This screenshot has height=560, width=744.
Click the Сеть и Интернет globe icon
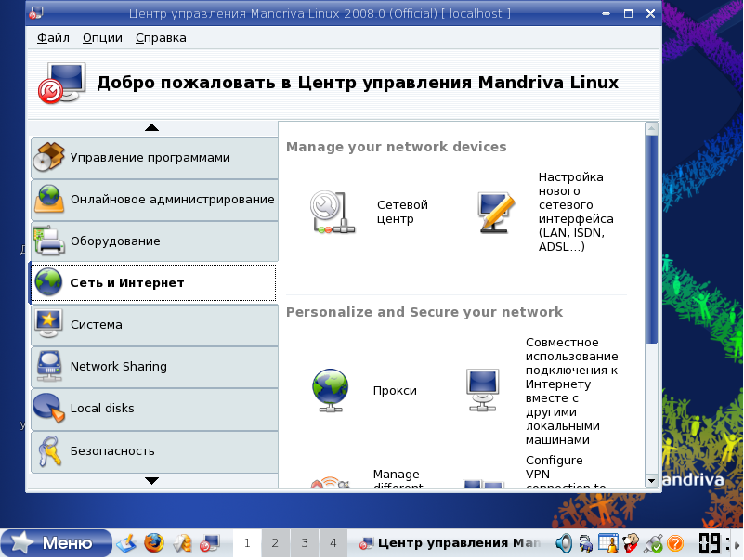48,282
